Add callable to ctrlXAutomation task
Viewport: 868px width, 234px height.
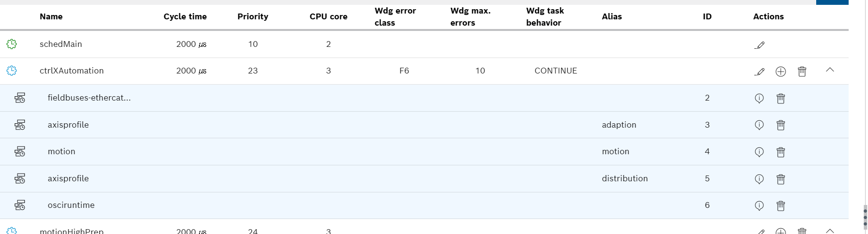(780, 72)
